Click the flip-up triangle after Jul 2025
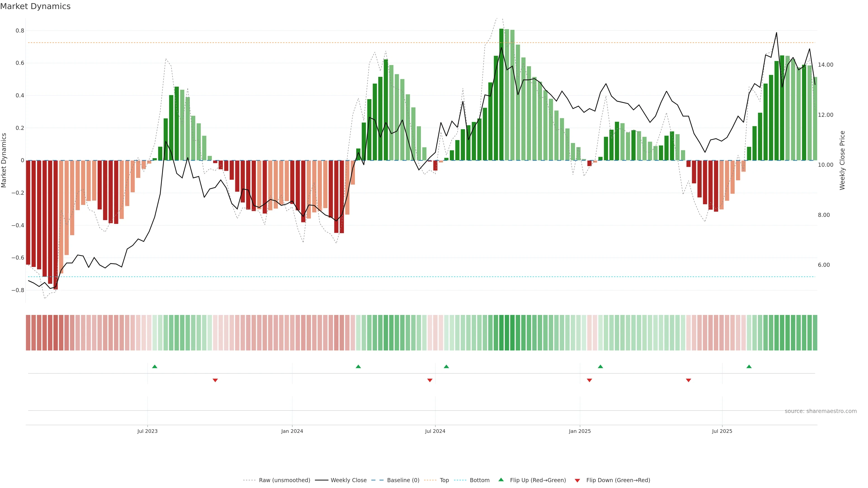The width and height of the screenshot is (868, 488). pyautogui.click(x=749, y=366)
